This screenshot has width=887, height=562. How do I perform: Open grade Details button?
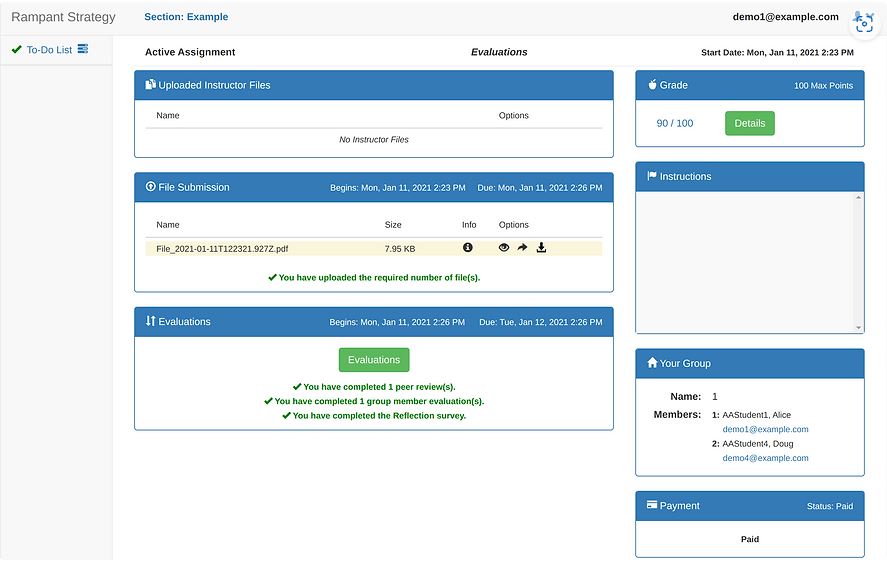749,123
